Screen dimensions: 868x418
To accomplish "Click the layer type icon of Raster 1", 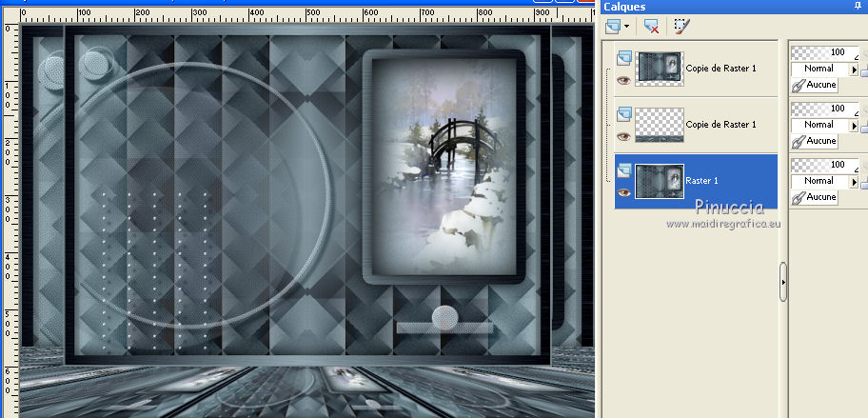I will 624,170.
